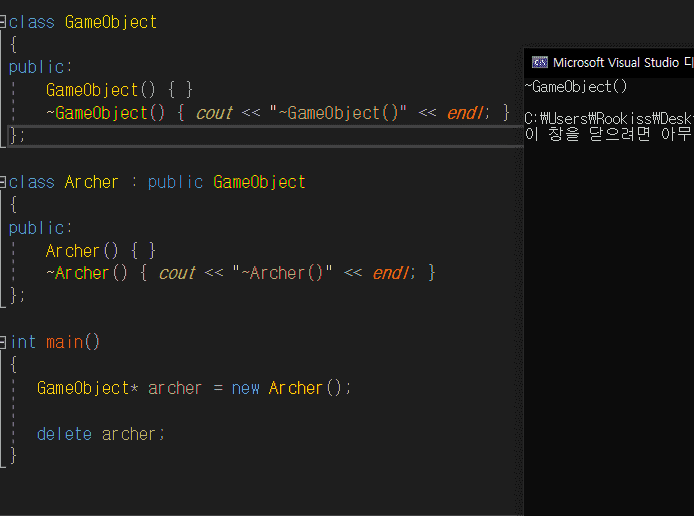Click cout in the GameObject destructor line
Viewport: 694px width, 516px height.
(x=214, y=113)
